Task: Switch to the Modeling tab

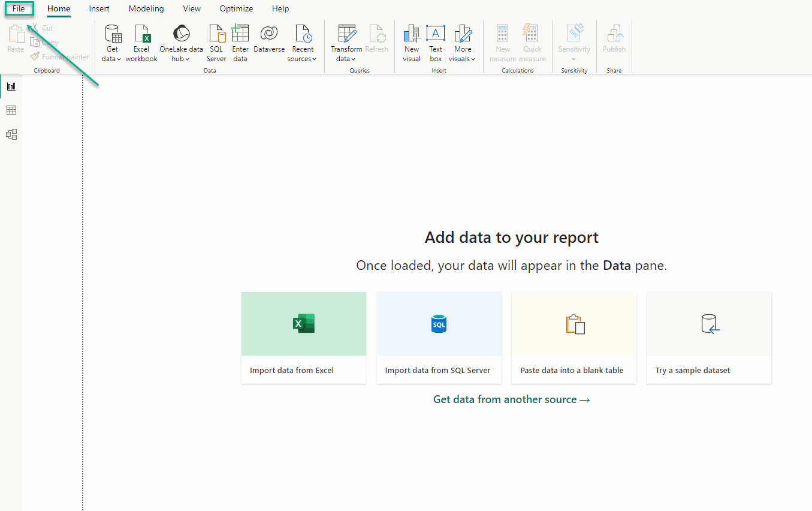Action: coord(146,9)
